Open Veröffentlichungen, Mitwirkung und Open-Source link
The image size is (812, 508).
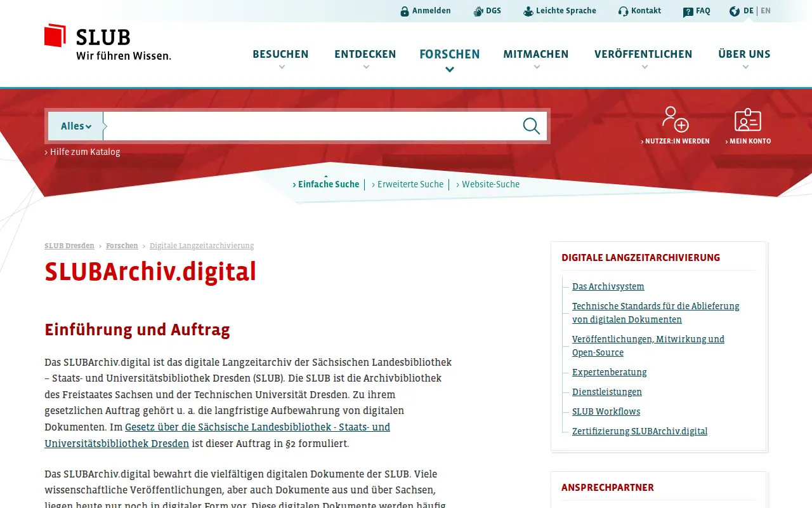click(648, 345)
